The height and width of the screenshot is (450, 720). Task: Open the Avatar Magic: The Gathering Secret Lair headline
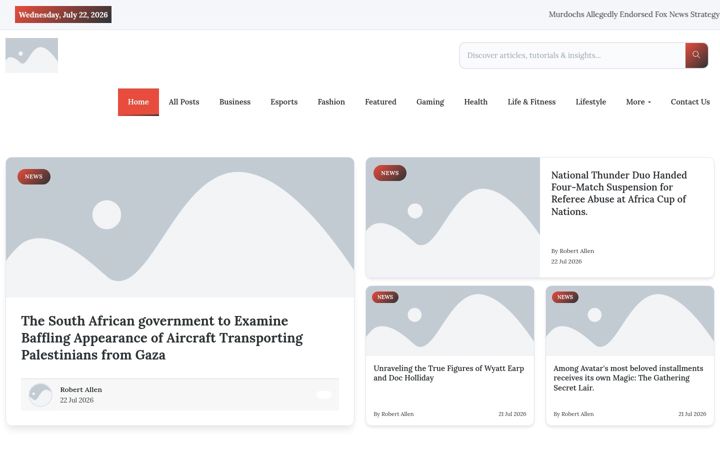click(x=628, y=378)
